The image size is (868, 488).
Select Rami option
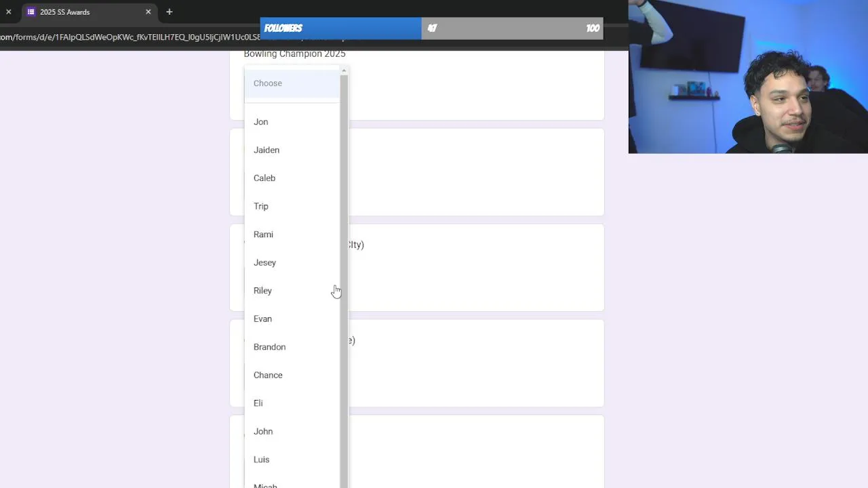tap(292, 235)
